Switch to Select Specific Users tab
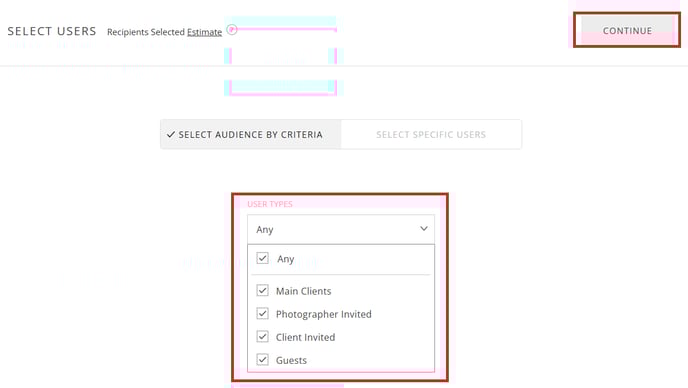The height and width of the screenshot is (388, 688). pos(431,134)
